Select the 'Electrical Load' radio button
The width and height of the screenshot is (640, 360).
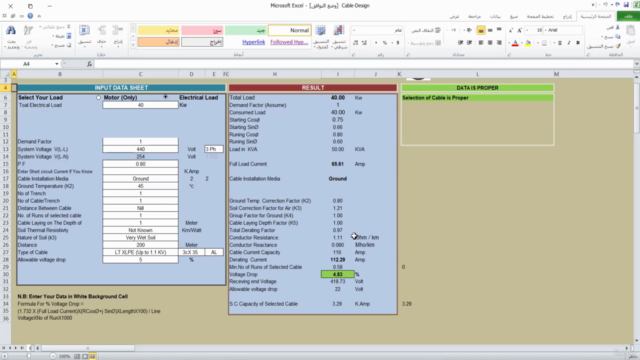tap(165, 97)
